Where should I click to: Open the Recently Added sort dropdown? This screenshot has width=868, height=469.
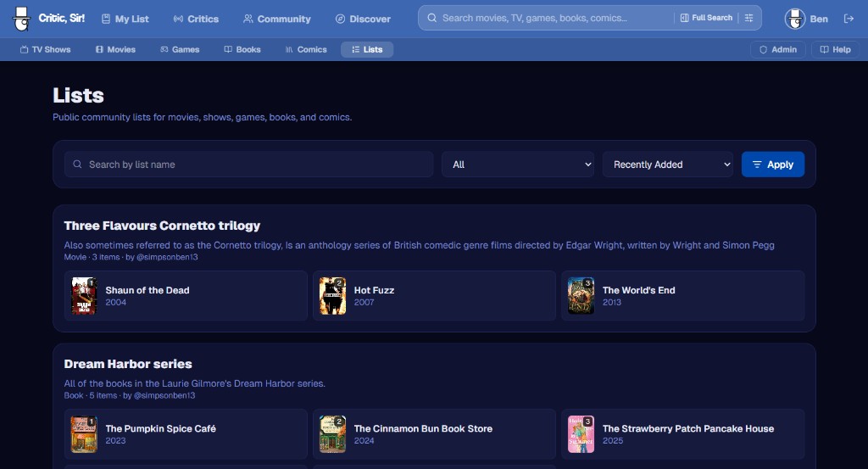pyautogui.click(x=667, y=165)
